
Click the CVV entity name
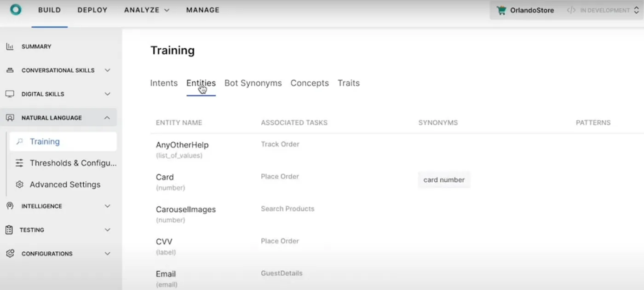(x=164, y=242)
